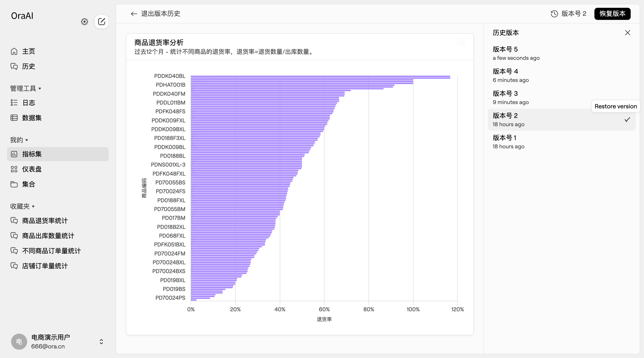The image size is (644, 358).
Task: Click the new chat compose icon
Action: 102,22
